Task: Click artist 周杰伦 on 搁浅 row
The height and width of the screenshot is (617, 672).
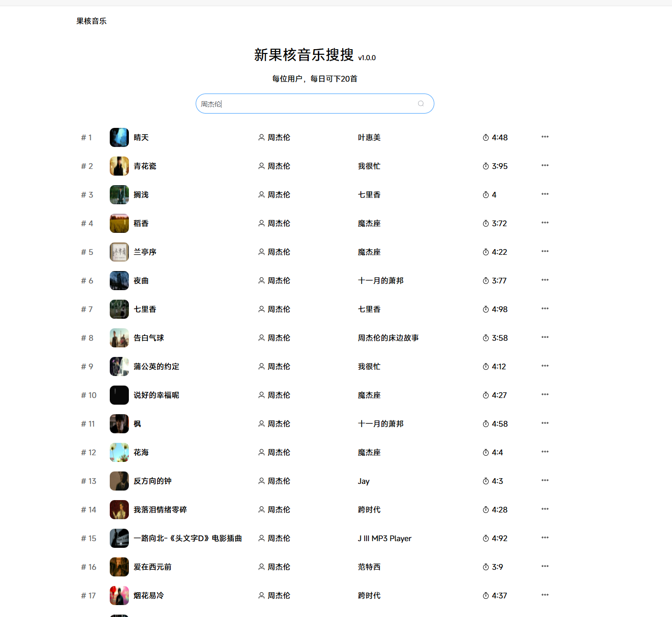Action: 279,195
